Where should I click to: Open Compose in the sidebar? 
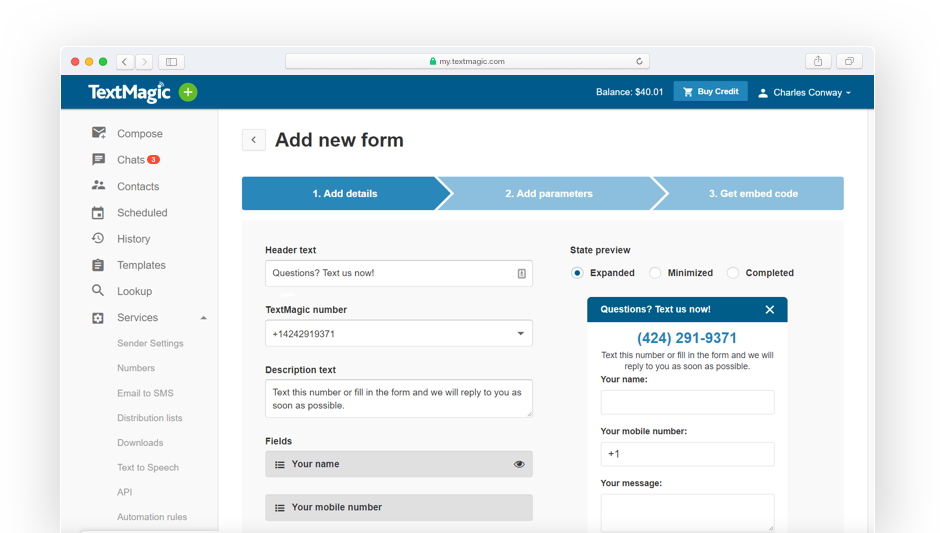pos(140,134)
